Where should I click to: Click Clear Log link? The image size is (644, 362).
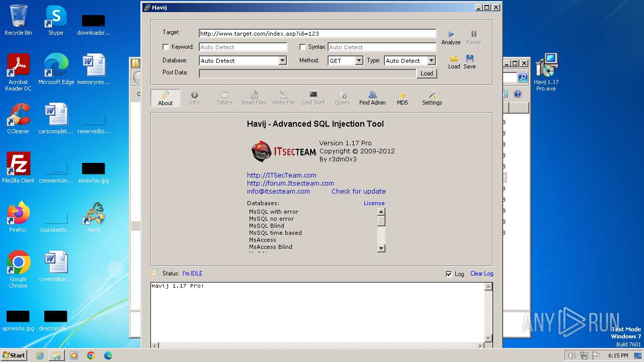point(481,274)
